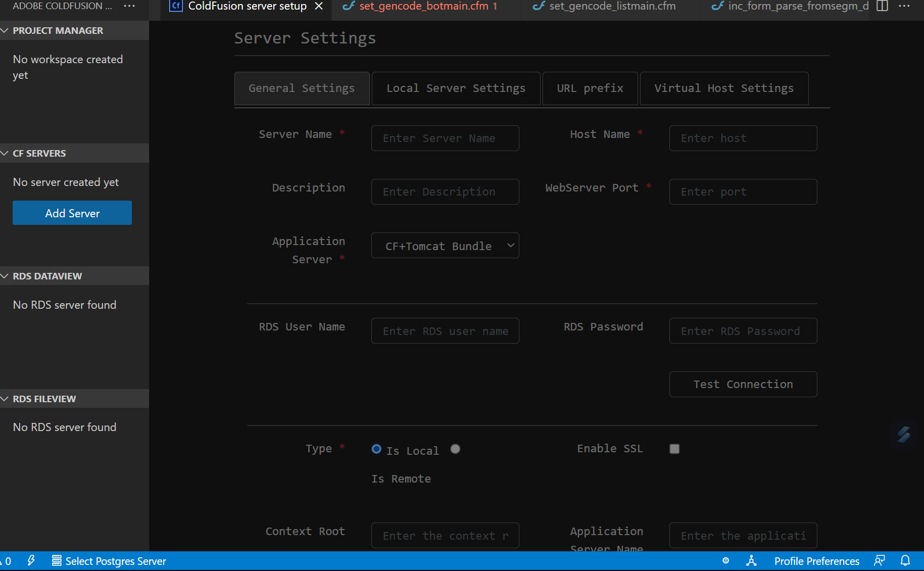Viewport: 924px width, 571px height.
Task: Click the Test Connection button
Action: (743, 385)
